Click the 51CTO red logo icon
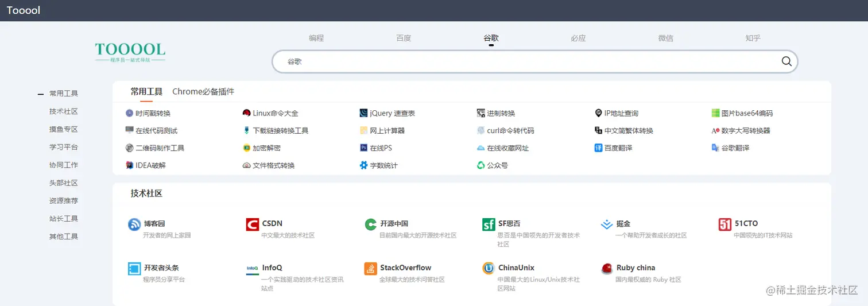The width and height of the screenshot is (868, 306). pos(725,224)
